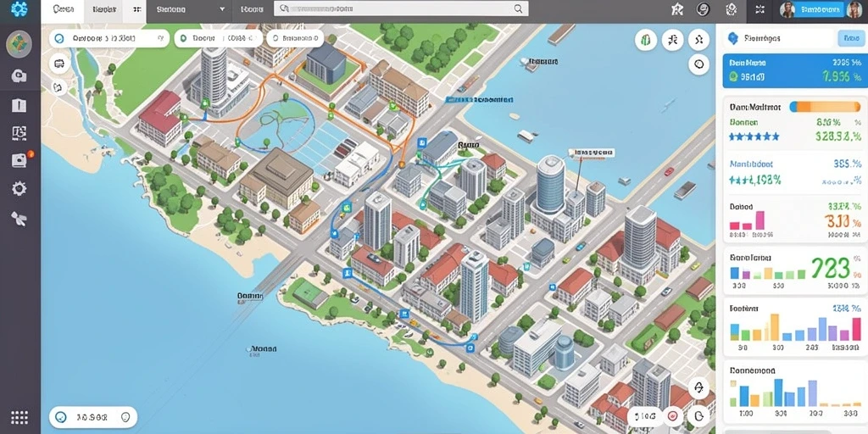
Task: Open the notification-badged sidebar icon
Action: pyautogui.click(x=20, y=160)
